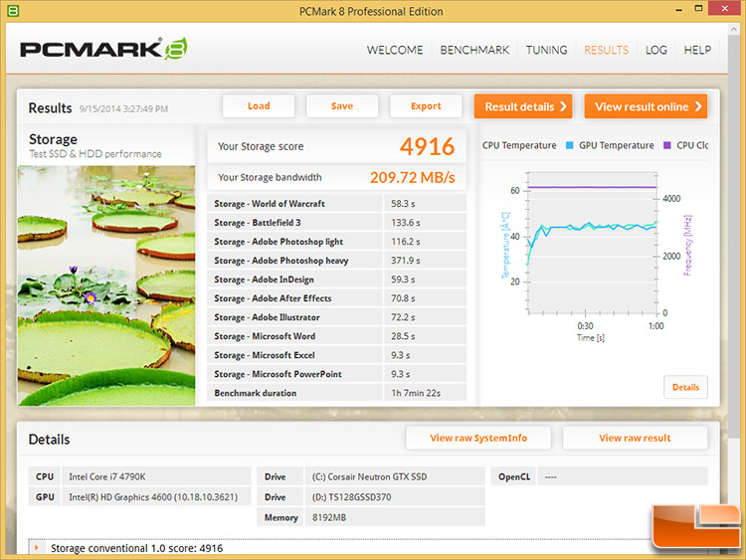Click the Corsair Neutron GTX SSD drive entry

(369, 476)
